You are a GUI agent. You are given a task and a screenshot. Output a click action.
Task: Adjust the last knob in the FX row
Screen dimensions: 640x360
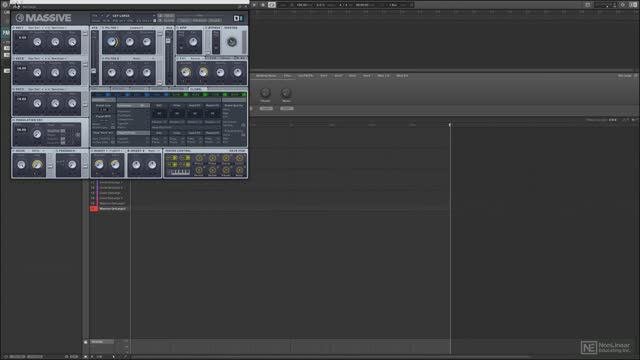238,73
